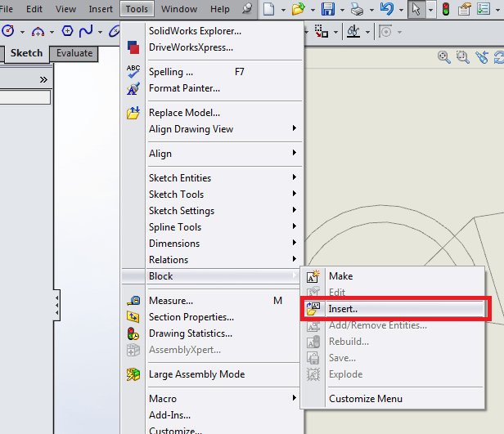Open Sketch Entities submenu
The height and width of the screenshot is (434, 504).
212,178
